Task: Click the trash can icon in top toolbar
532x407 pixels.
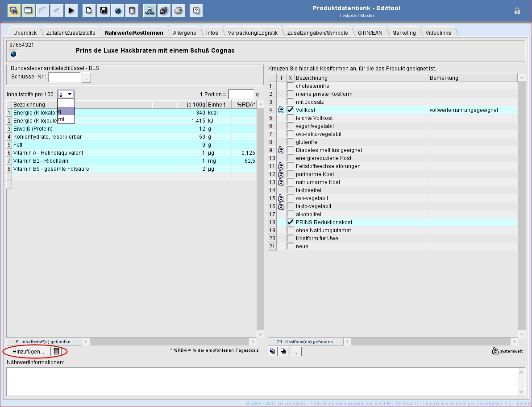Action: click(x=132, y=10)
